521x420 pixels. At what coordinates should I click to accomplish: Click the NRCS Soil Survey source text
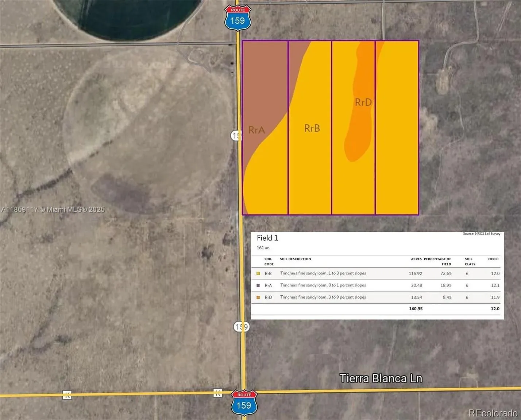tap(482, 234)
